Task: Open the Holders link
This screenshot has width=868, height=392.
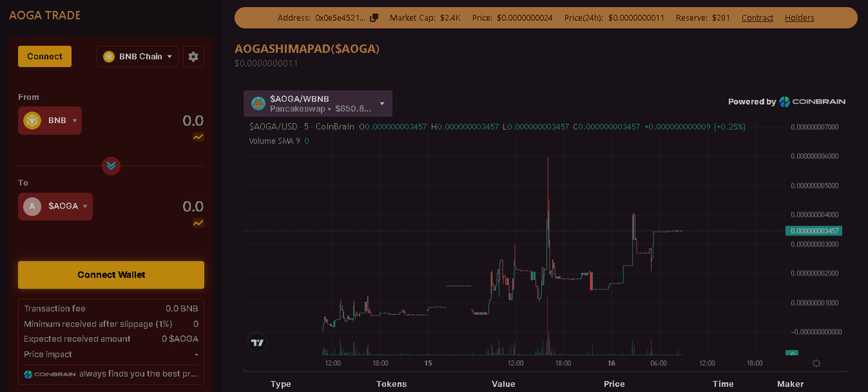Action: [x=799, y=18]
